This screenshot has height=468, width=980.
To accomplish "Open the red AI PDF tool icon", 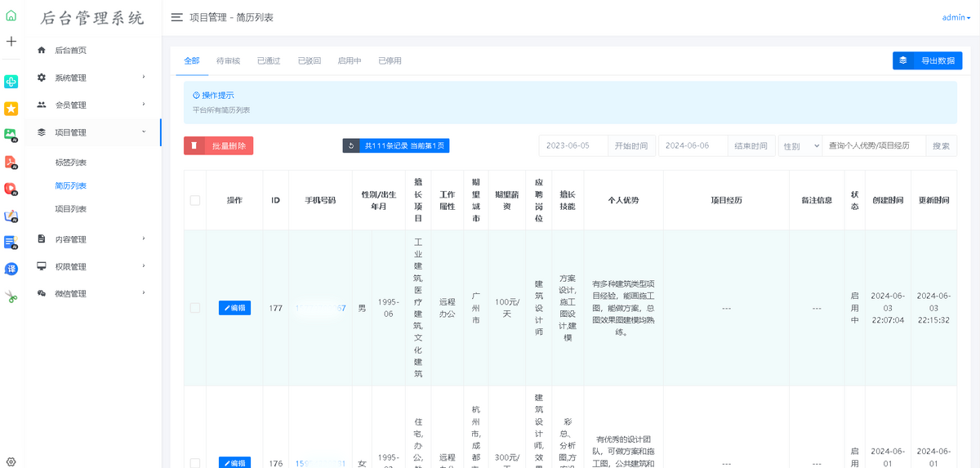I will pos(11,162).
